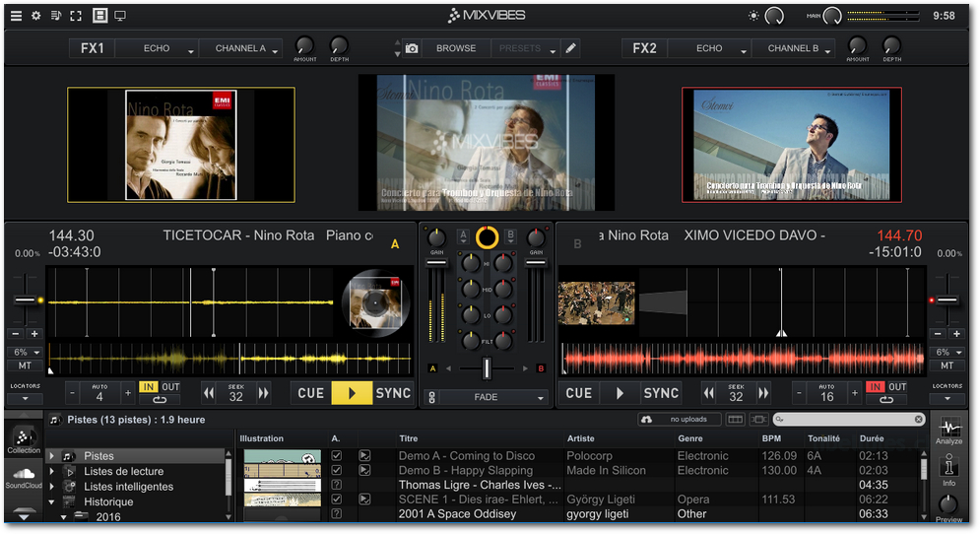Toggle fullscreen mode icon
Viewport: 980px width, 534px height.
pyautogui.click(x=76, y=16)
